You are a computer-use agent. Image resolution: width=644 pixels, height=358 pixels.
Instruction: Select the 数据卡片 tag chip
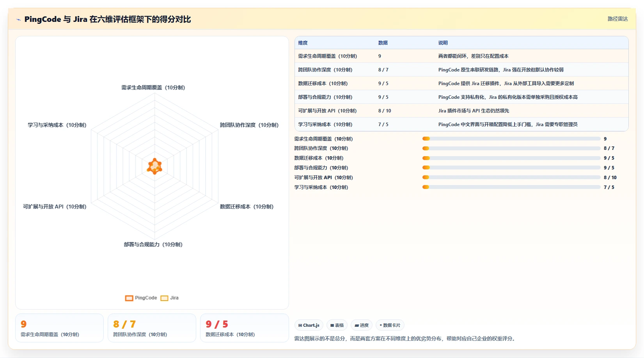[390, 325]
